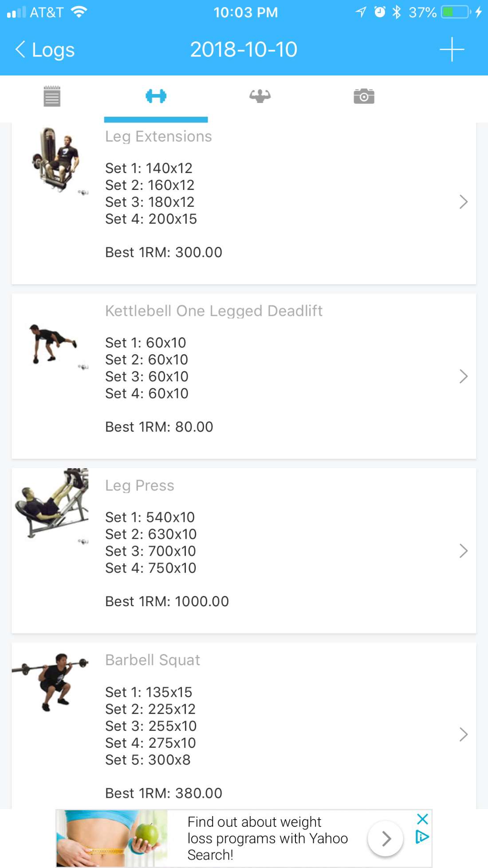The width and height of the screenshot is (488, 868).
Task: Select the dumbbell workout tab
Action: click(x=156, y=96)
